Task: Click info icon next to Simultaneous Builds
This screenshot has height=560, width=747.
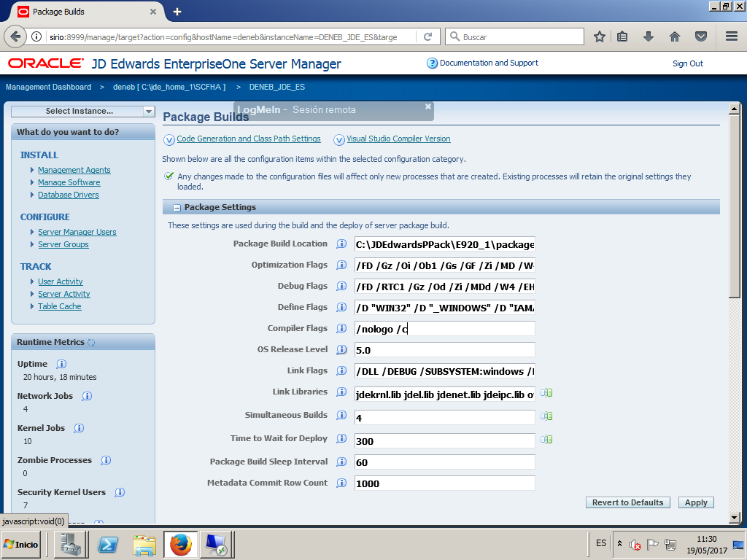Action: click(341, 415)
